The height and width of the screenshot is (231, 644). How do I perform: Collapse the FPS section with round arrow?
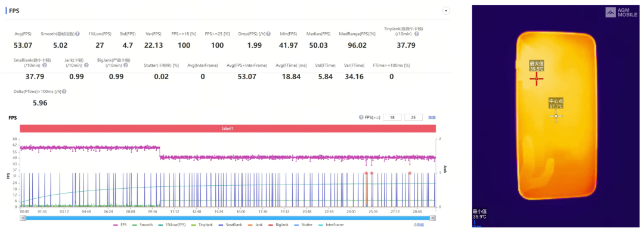447,11
